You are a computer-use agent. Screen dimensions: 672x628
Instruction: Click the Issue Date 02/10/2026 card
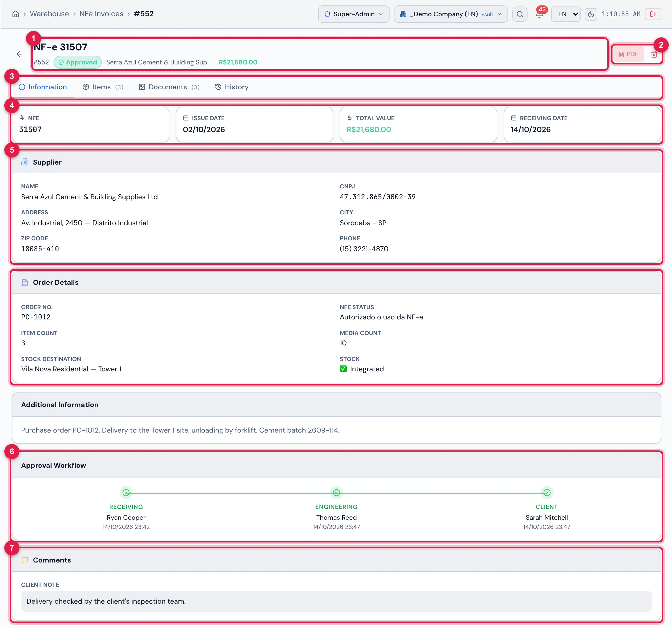(255, 124)
